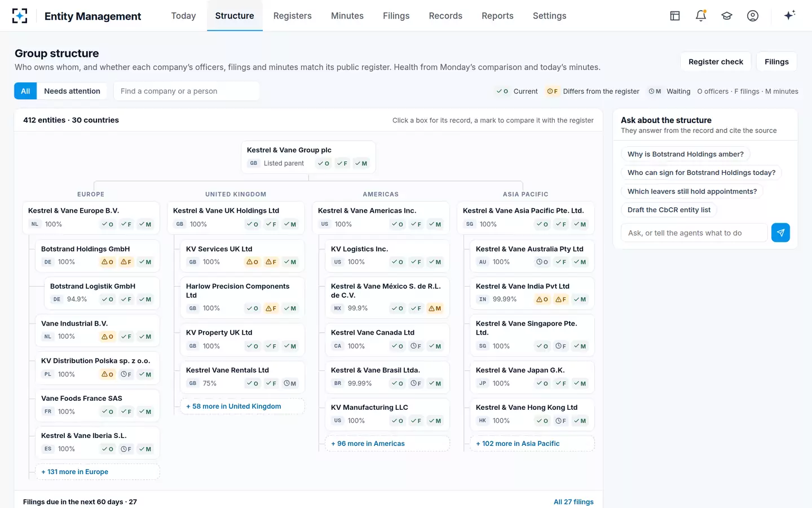Choose 'Draft the CbCR entity list' suggestion

[669, 210]
